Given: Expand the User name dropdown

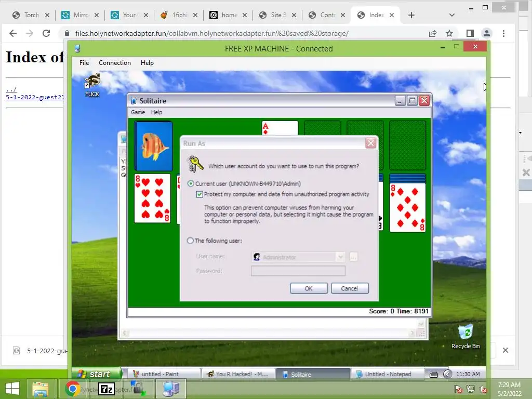Looking at the screenshot, I should pos(340,257).
